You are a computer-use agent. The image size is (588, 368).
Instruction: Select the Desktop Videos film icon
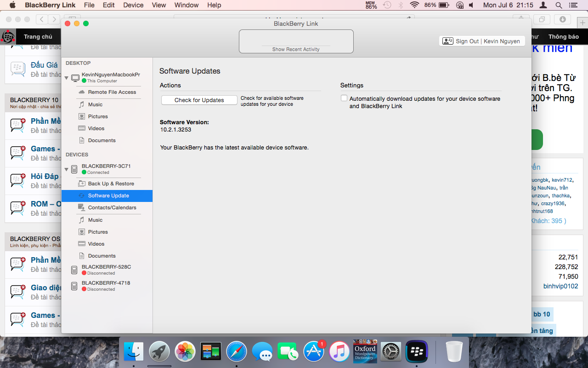[x=82, y=128]
